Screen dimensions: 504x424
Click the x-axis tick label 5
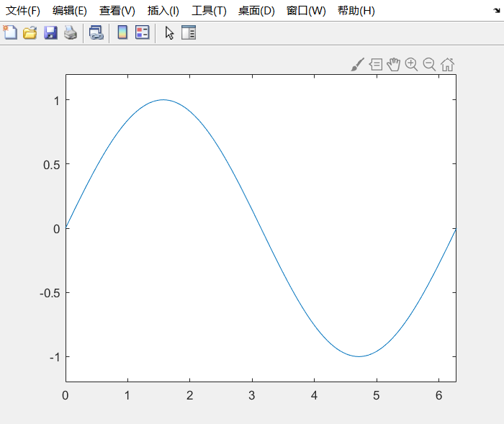pos(377,395)
